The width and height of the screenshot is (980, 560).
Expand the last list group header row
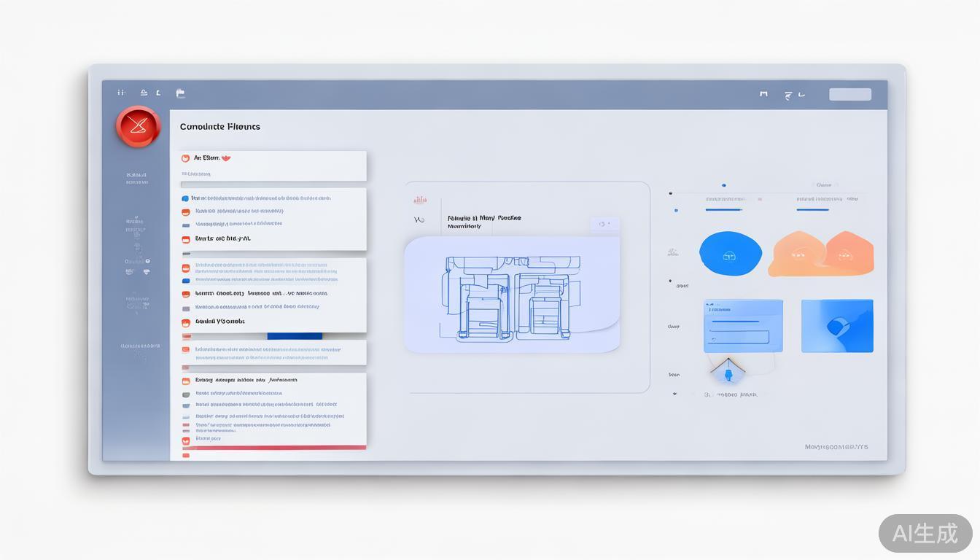click(x=246, y=380)
